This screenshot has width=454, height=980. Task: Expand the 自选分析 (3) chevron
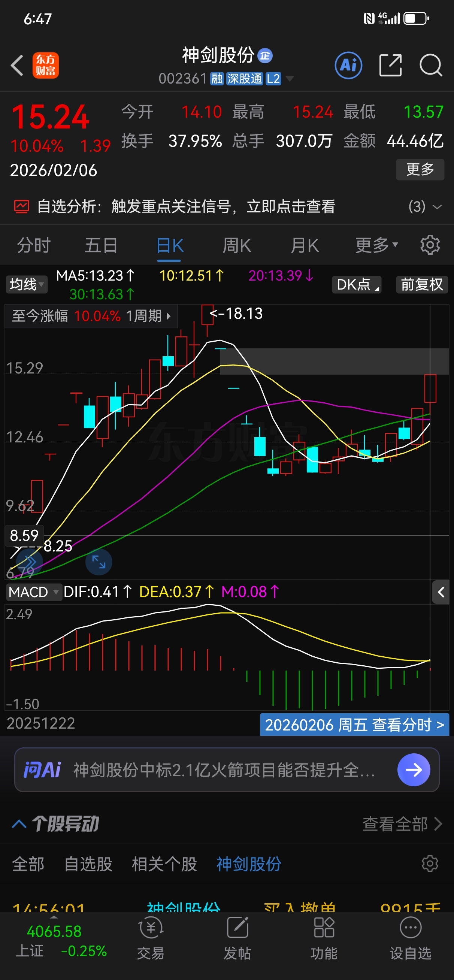point(437,207)
